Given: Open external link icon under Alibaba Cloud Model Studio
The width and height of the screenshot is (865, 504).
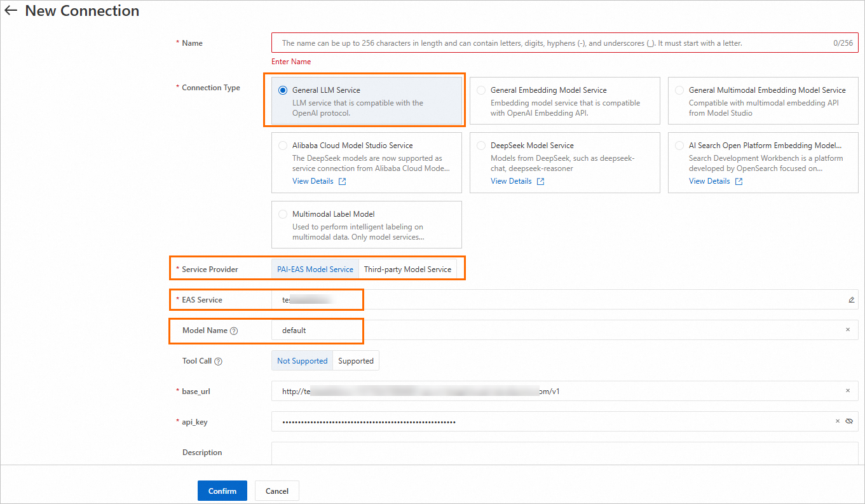Looking at the screenshot, I should [x=342, y=182].
